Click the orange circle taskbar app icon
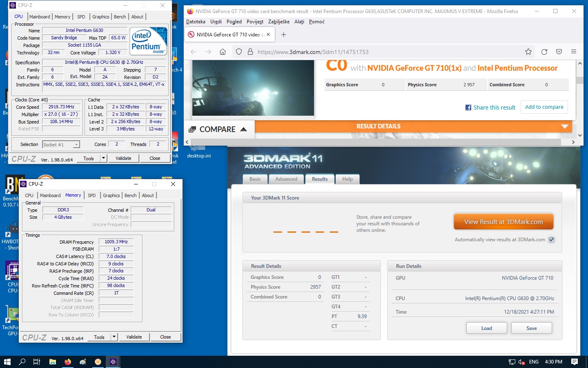Image resolution: width=588 pixels, height=368 pixels. (x=98, y=362)
